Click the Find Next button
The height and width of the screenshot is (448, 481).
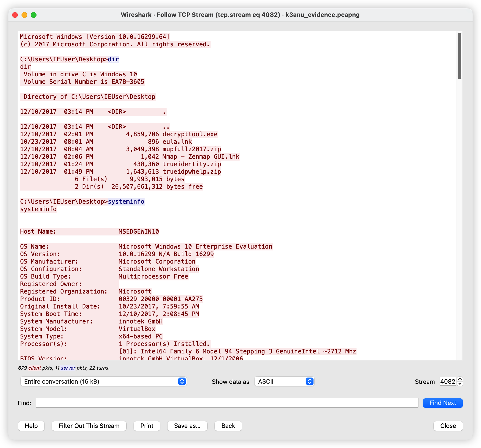[x=443, y=403]
